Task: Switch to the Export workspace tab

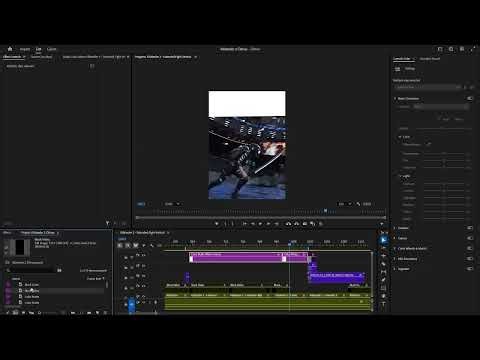Action: click(x=51, y=49)
